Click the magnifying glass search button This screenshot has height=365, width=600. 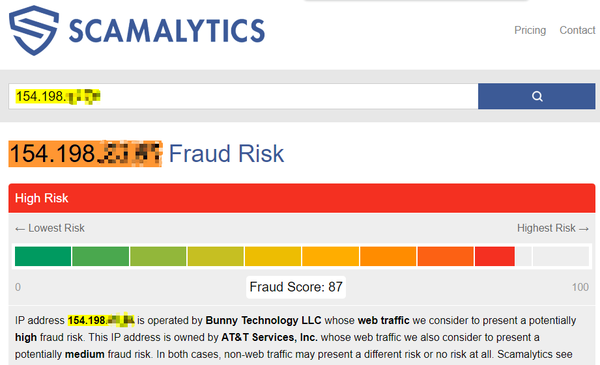coord(536,96)
